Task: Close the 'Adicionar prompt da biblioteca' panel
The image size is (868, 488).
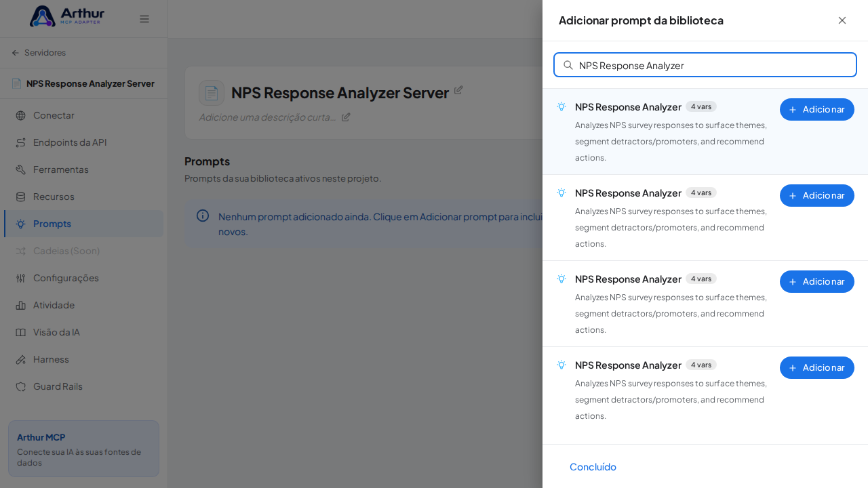Action: 842,20
